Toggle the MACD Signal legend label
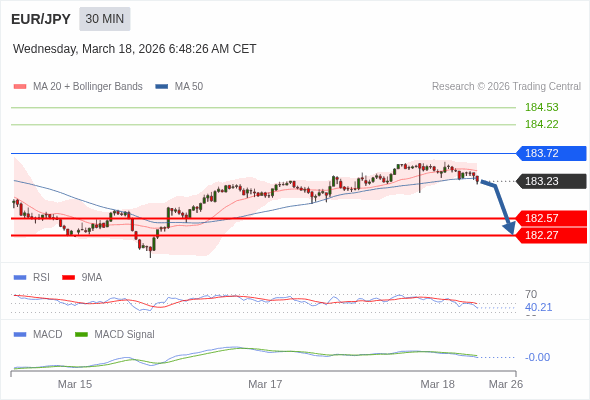Image resolution: width=590 pixels, height=400 pixels. pos(125,335)
